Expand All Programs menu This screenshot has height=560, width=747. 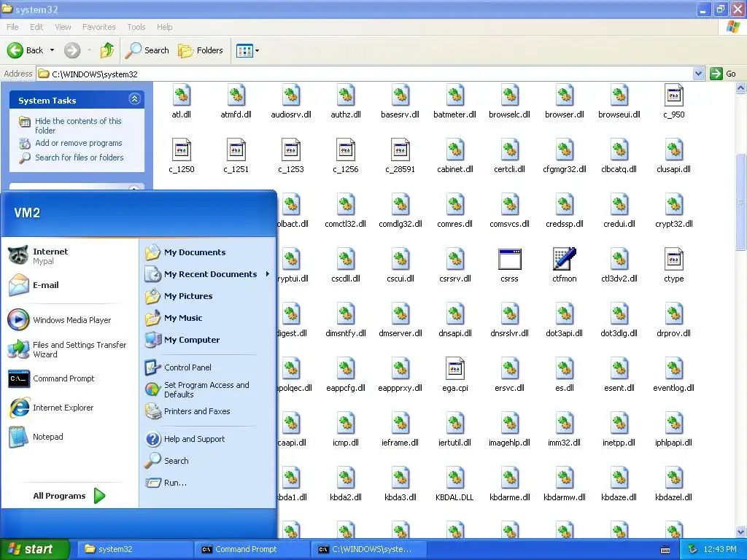click(x=69, y=496)
